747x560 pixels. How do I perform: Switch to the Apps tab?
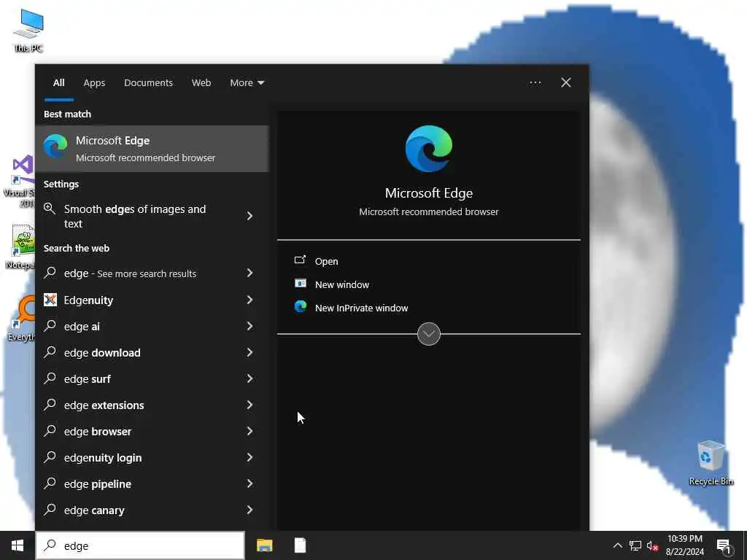(x=94, y=82)
